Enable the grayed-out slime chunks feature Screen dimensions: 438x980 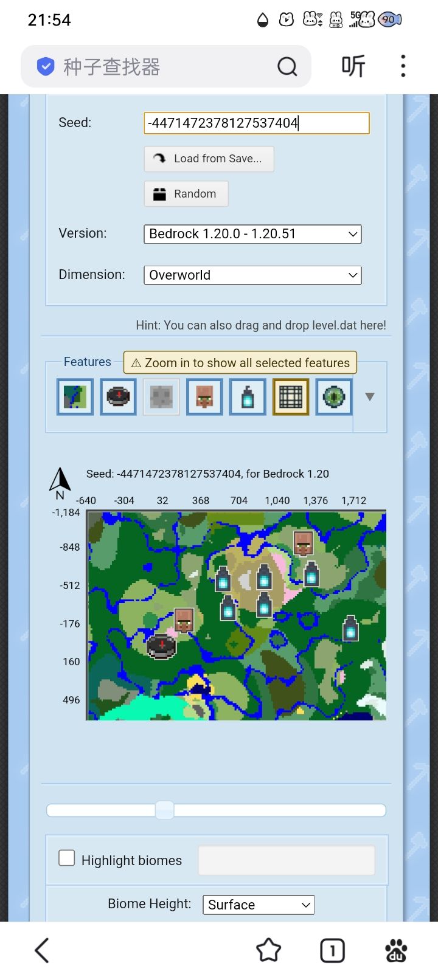(x=161, y=397)
